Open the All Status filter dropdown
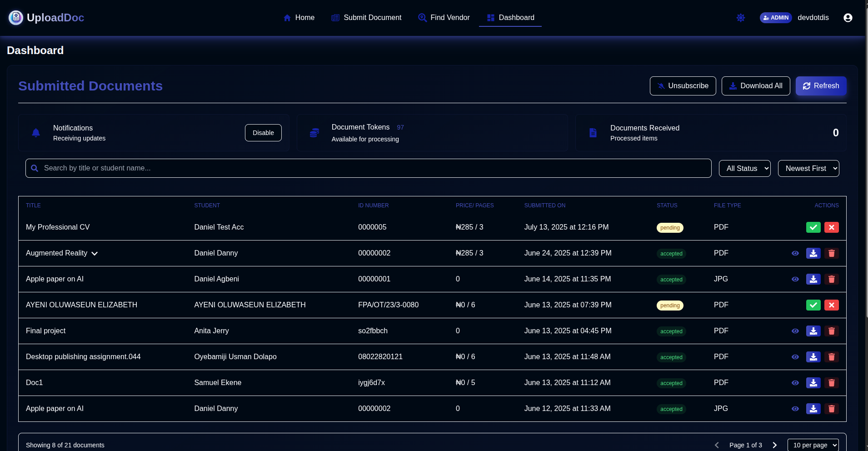 745,168
